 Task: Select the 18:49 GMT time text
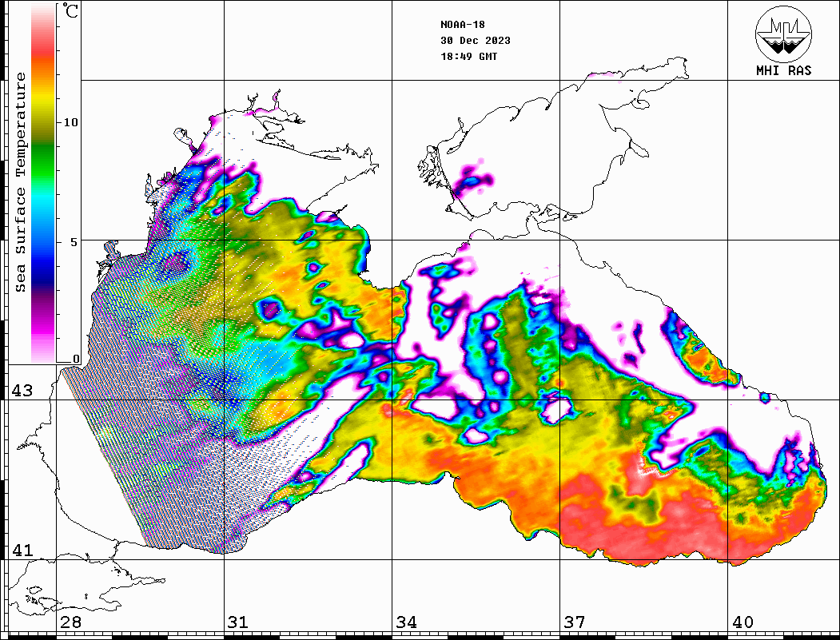(469, 57)
